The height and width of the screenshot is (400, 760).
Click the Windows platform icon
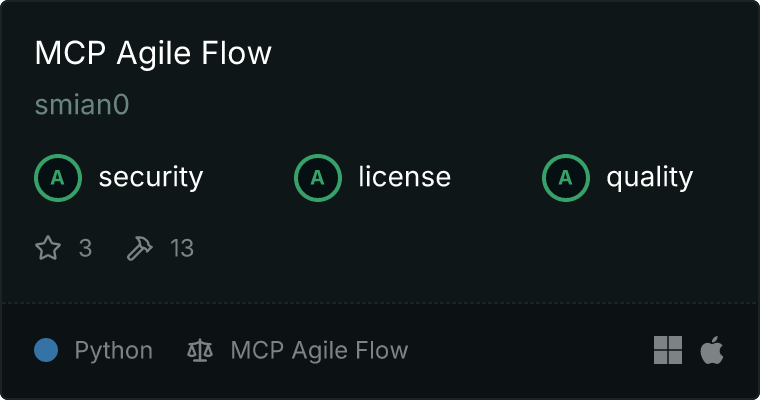click(668, 350)
